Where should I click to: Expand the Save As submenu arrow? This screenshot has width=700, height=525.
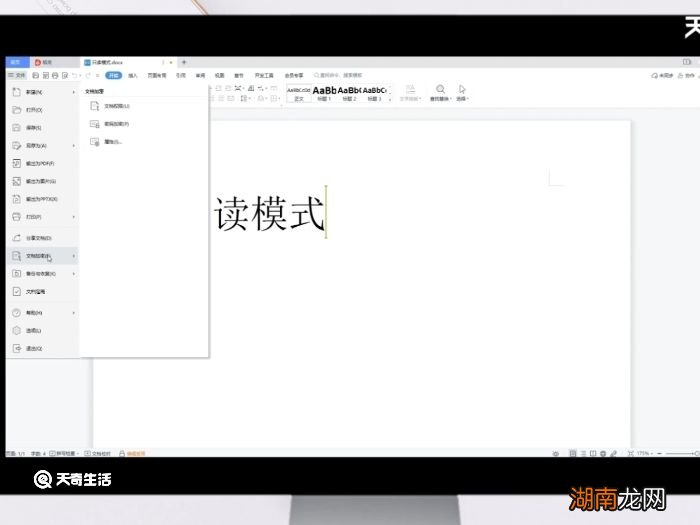coord(74,146)
